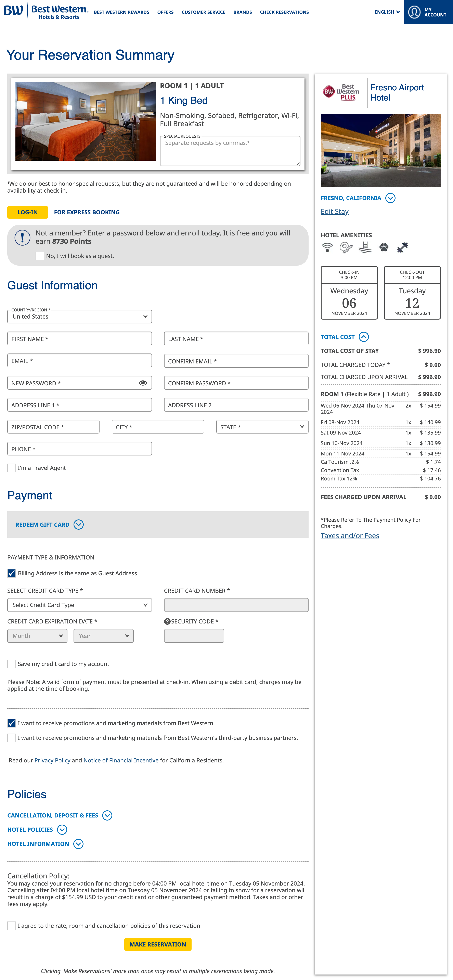
Task: Uncheck Billing Address same as Guest Address
Action: pos(11,573)
